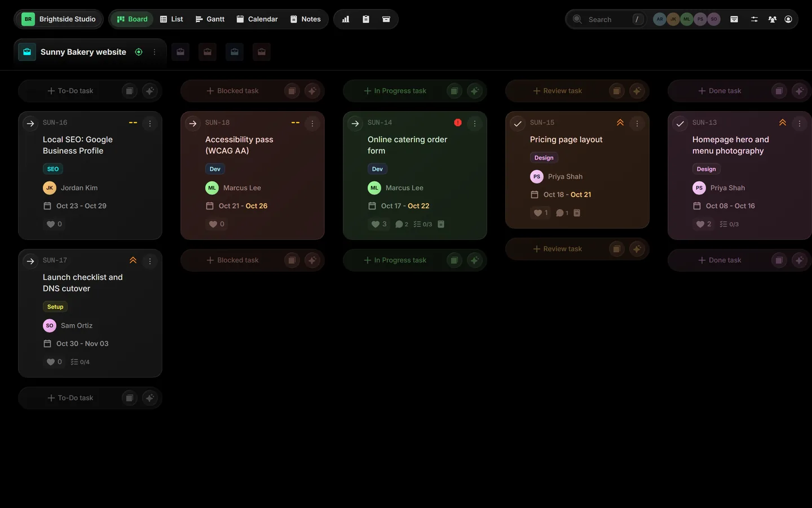This screenshot has width=812, height=508.
Task: Add a Review task from the bottom button
Action: point(557,249)
